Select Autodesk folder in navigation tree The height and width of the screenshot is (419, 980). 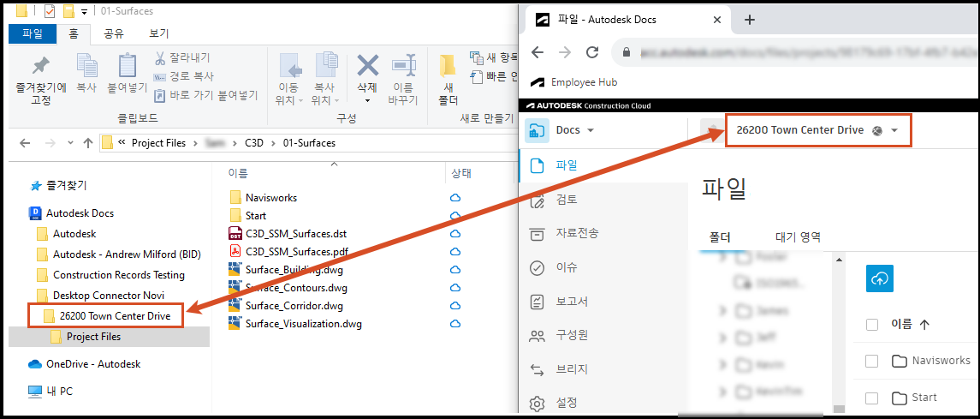pos(66,234)
